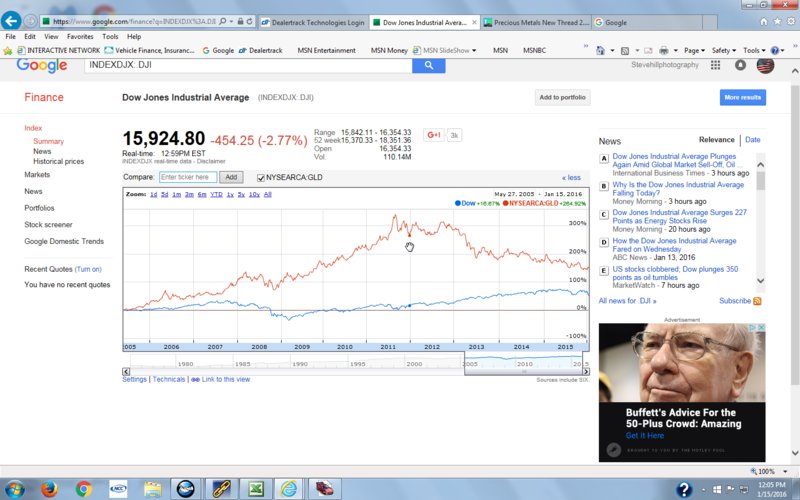Click the browser home icon top right

(764, 21)
